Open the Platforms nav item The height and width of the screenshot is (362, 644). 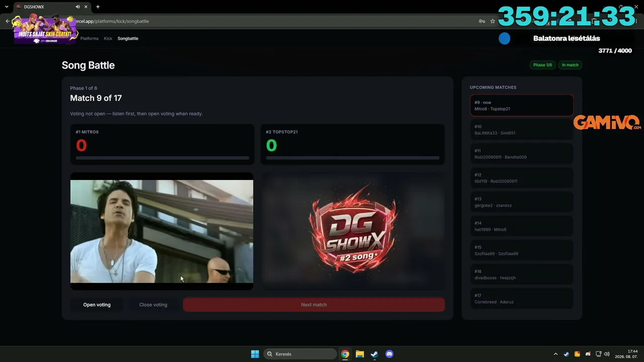click(90, 38)
